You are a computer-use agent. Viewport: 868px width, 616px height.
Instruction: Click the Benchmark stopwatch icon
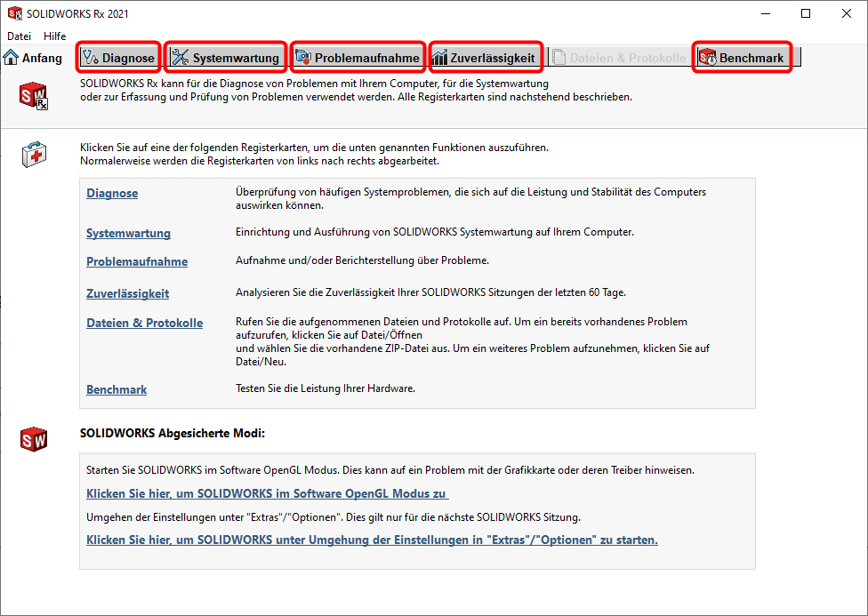(708, 59)
